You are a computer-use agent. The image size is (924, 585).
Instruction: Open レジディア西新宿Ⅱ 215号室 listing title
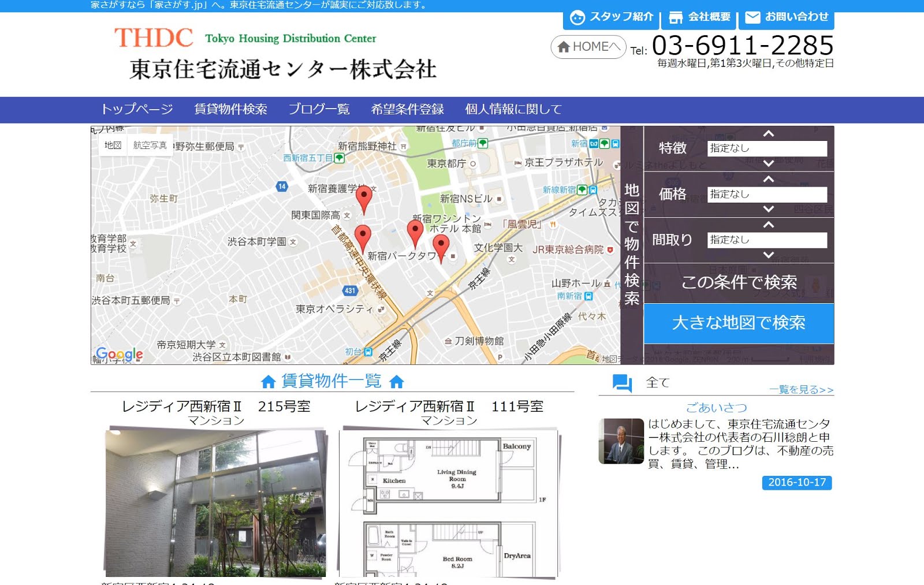[216, 407]
